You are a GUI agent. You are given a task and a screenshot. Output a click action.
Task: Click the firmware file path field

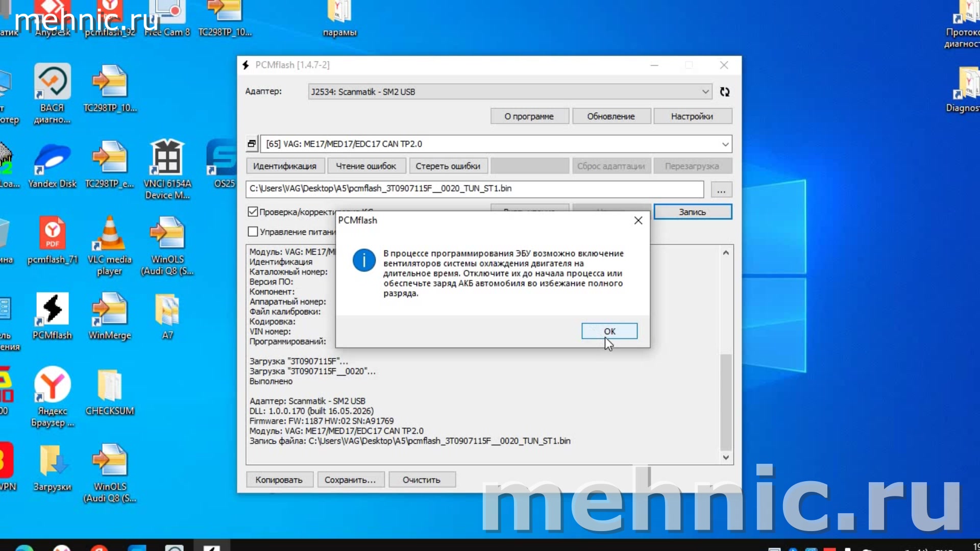[475, 189]
